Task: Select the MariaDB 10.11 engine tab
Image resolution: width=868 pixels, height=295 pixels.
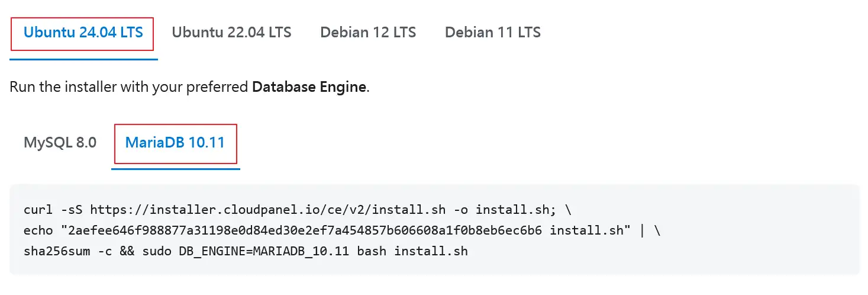Action: (175, 143)
